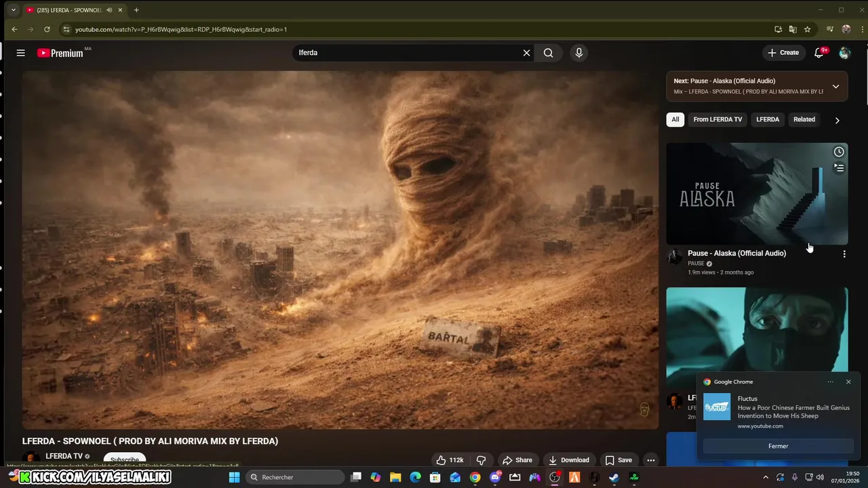Screen dimensions: 868x488
Task: Start voice search with microphone
Action: (578, 53)
